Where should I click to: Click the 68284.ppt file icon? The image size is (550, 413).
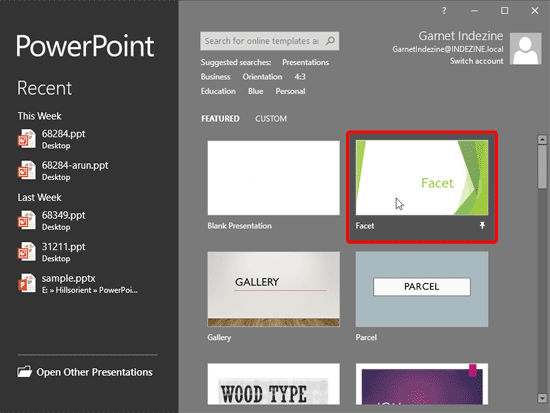click(x=27, y=139)
